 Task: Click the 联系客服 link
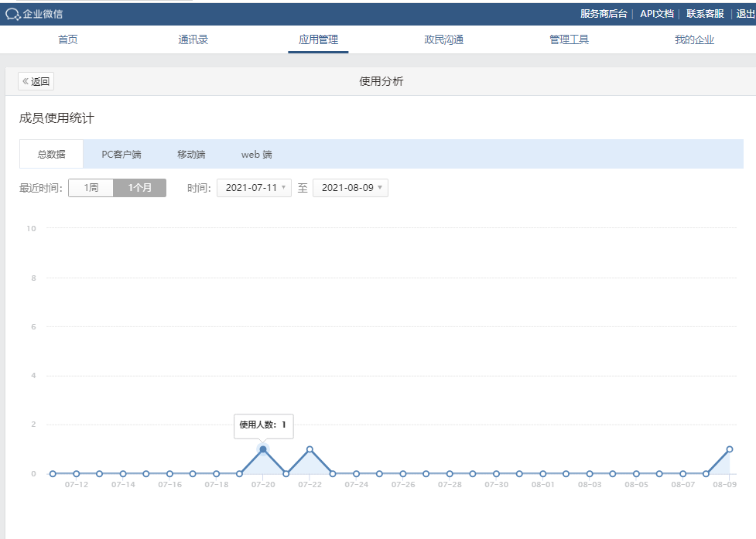coord(705,14)
